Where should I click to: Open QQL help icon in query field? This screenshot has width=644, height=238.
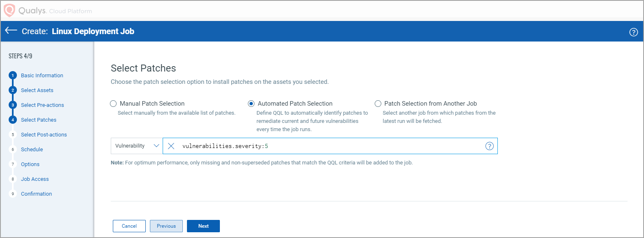pyautogui.click(x=490, y=146)
